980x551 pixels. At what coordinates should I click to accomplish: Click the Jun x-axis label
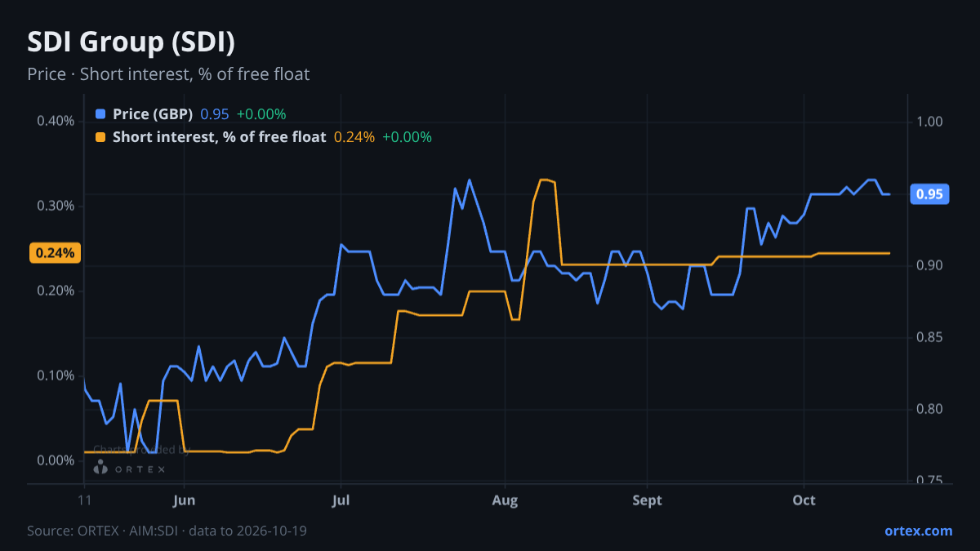pos(185,500)
